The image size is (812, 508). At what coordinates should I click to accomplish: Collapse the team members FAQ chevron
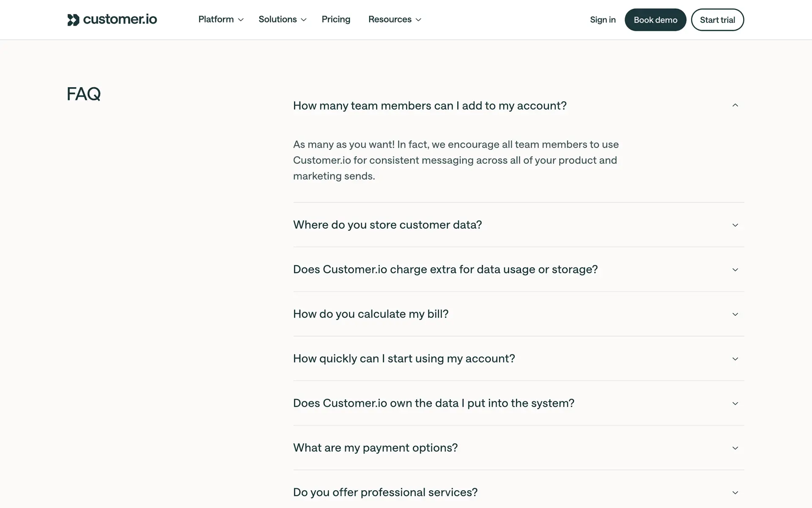tap(735, 105)
